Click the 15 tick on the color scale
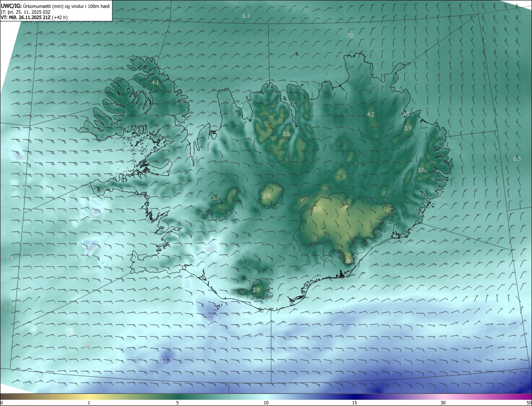Image resolution: width=532 pixels, height=406 pixels. [x=355, y=403]
